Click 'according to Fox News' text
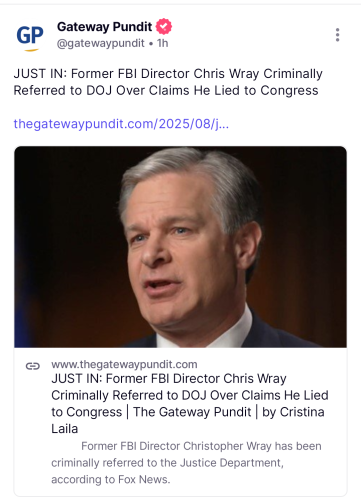This screenshot has height=500, width=361. [111, 479]
